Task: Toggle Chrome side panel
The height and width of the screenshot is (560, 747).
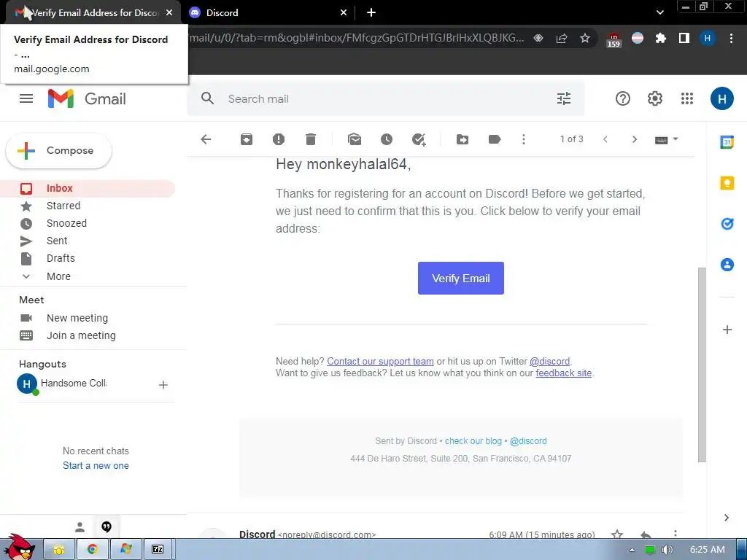Action: click(684, 38)
